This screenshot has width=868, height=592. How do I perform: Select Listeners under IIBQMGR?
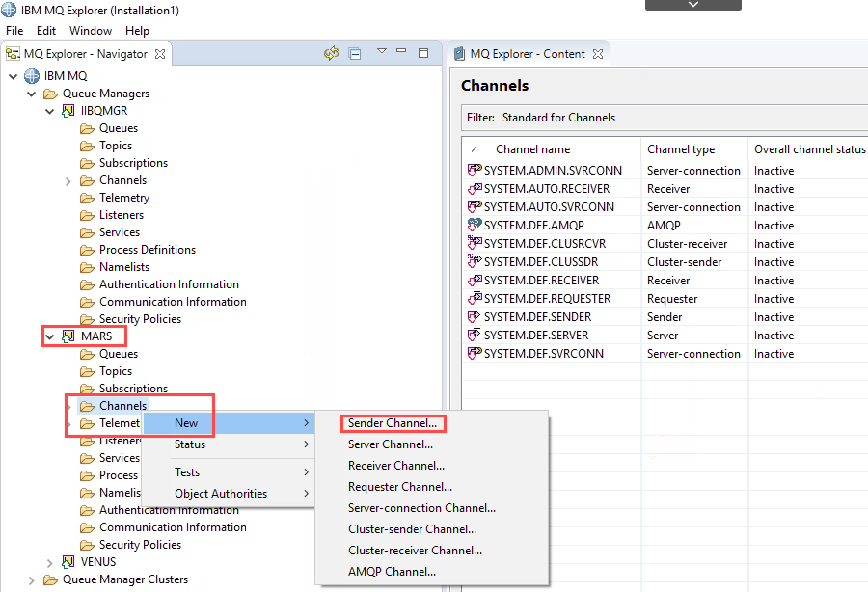(x=122, y=215)
